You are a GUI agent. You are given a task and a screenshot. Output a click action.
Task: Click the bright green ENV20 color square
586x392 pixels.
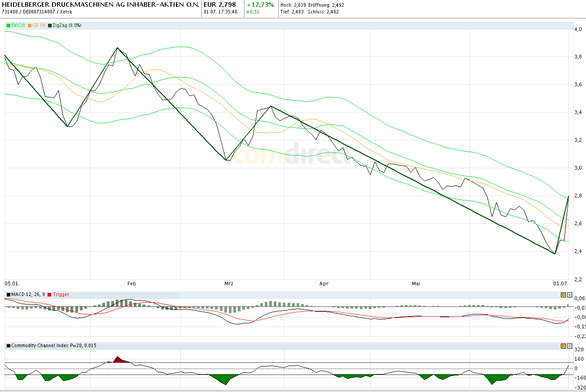8,26
